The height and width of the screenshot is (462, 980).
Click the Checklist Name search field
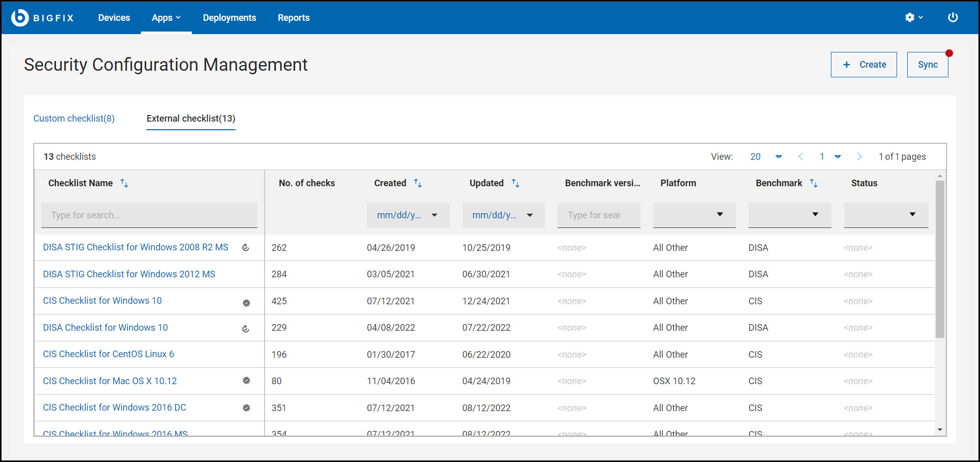[149, 215]
